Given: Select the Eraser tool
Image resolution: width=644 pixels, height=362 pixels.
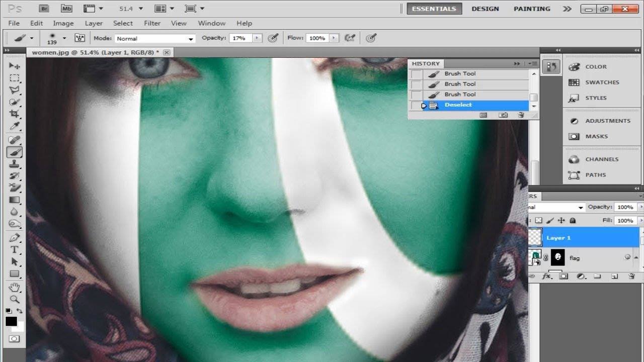Looking at the screenshot, I should click(x=15, y=188).
